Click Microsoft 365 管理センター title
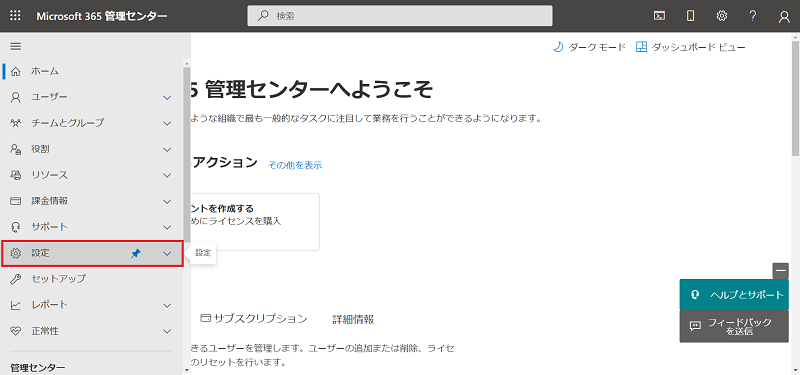This screenshot has width=800, height=375. click(102, 16)
